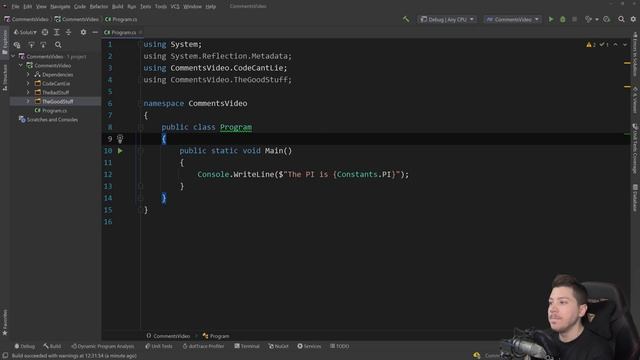Open the NuGet tool window
Image resolution: width=640 pixels, height=360 pixels.
[278, 346]
